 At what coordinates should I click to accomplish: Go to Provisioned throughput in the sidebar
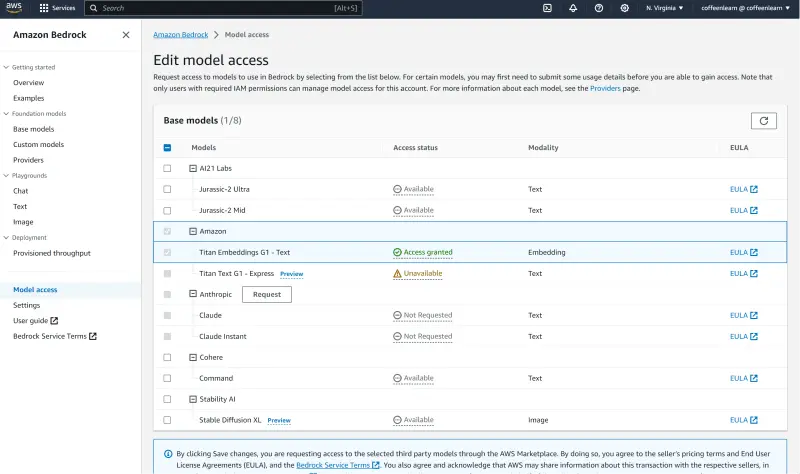(51, 253)
